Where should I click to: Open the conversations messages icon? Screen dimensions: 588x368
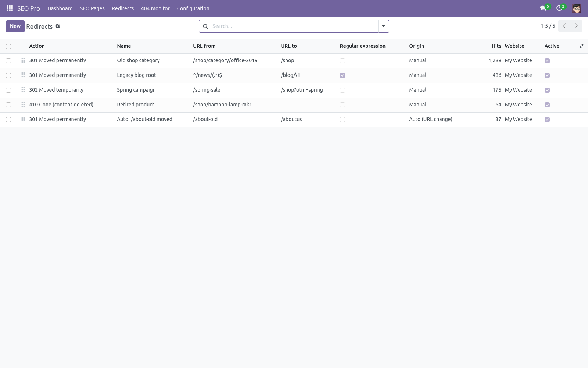[x=543, y=8]
